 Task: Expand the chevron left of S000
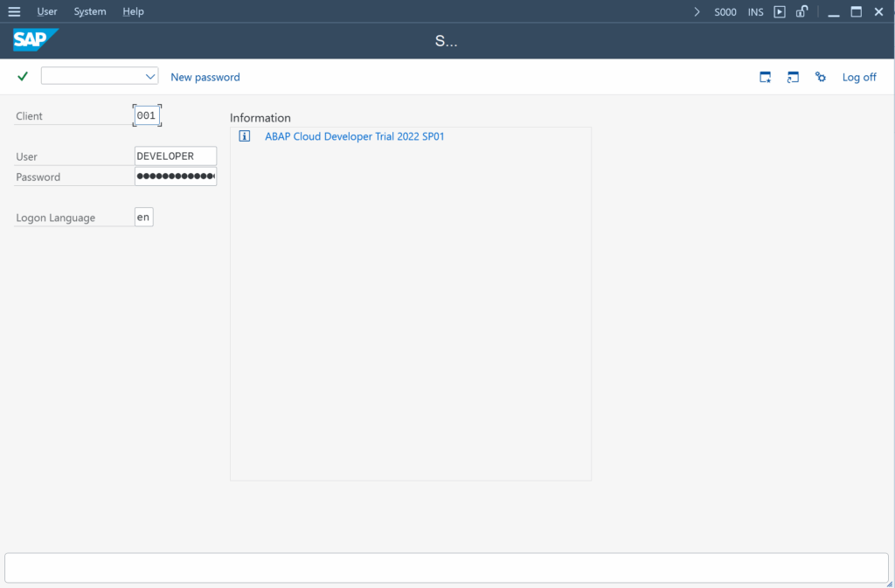tap(697, 11)
